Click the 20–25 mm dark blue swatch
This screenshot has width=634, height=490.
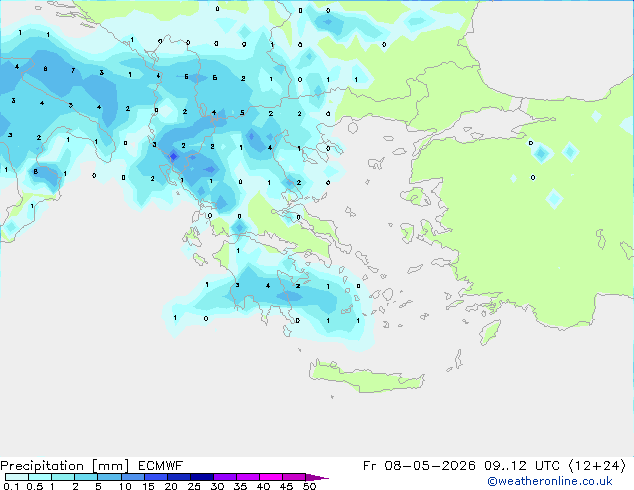(x=178, y=477)
